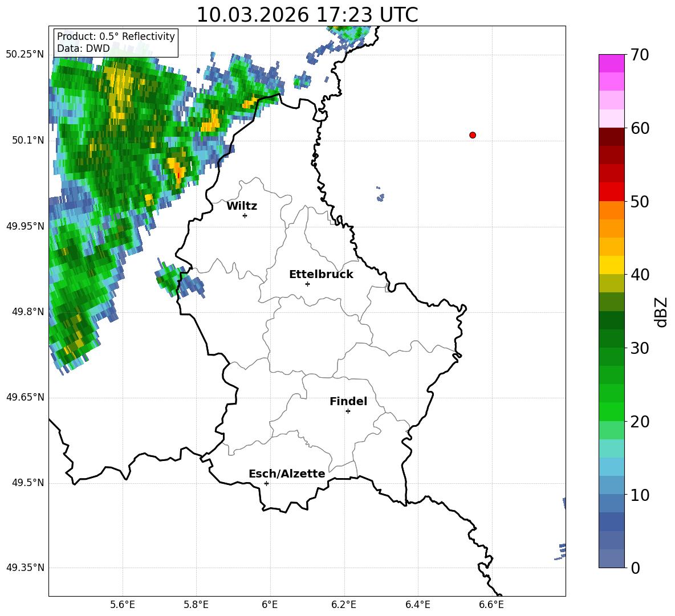Image resolution: width=675 pixels, height=616 pixels.
Task: Click the 10.03.2026 17:23 UTC title
Action: pos(307,15)
